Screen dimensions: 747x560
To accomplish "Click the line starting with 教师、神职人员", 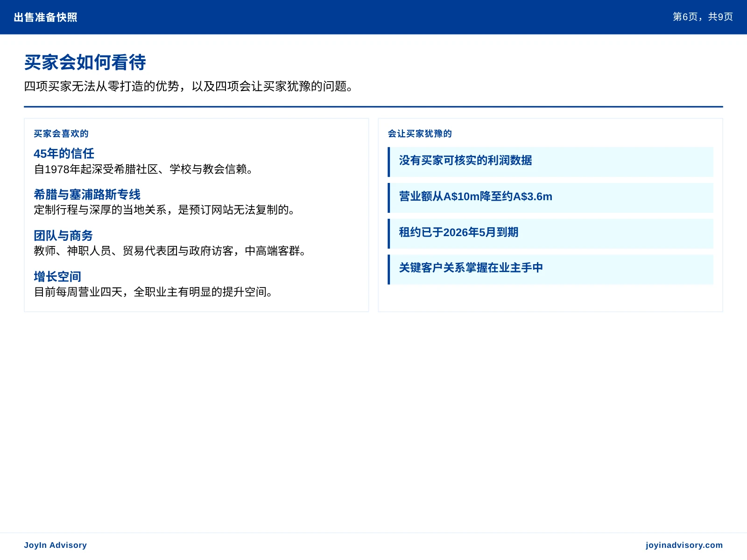I will click(x=170, y=251).
